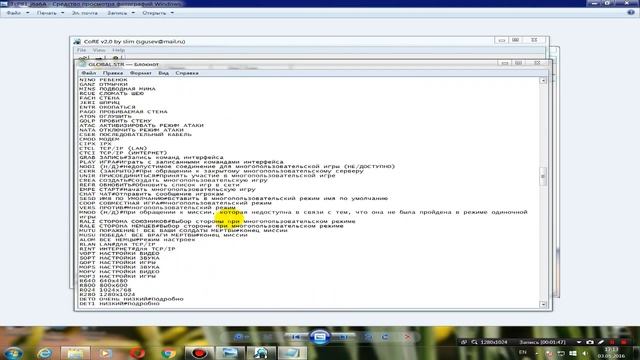Open Internet Explorer from taskbar

click(44, 353)
